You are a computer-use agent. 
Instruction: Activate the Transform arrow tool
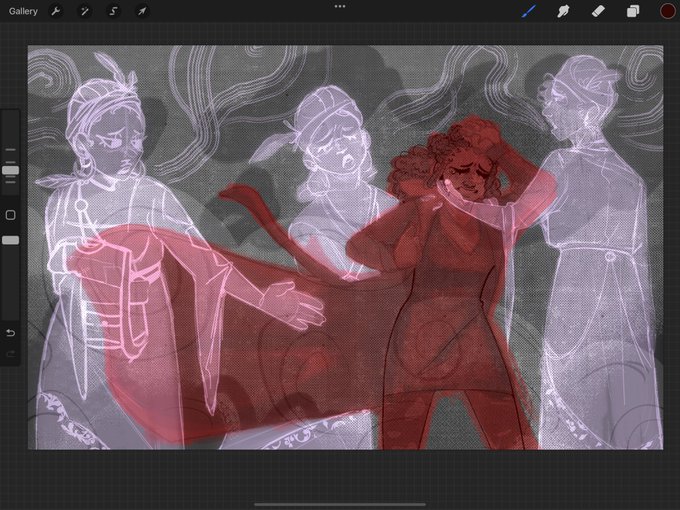pyautogui.click(x=142, y=11)
